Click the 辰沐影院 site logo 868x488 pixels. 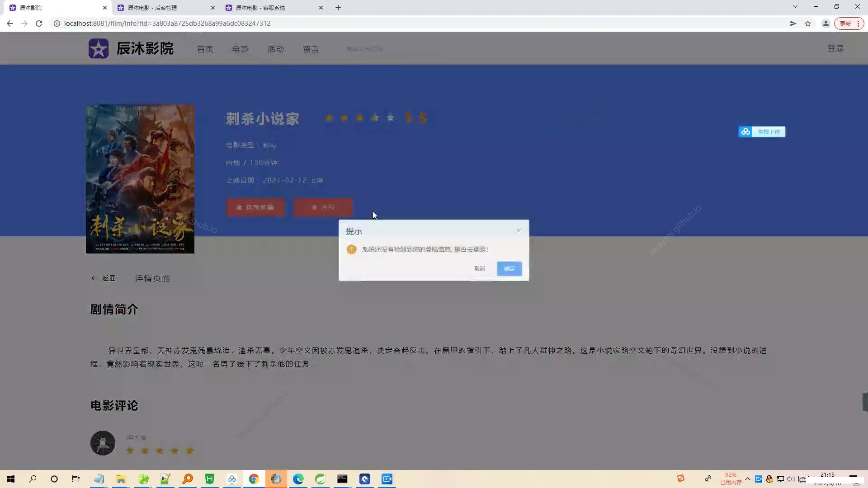(130, 48)
